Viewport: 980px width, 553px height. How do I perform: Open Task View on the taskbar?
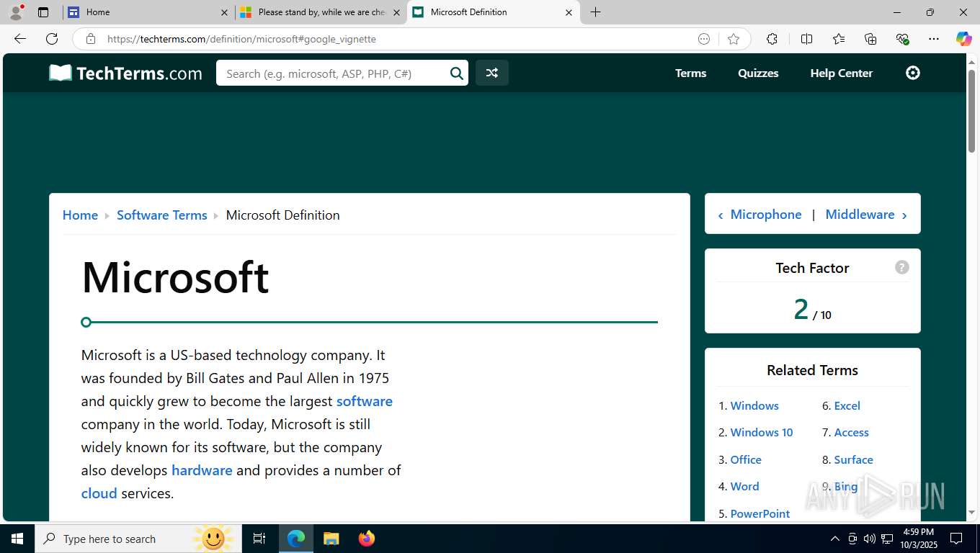(x=259, y=539)
